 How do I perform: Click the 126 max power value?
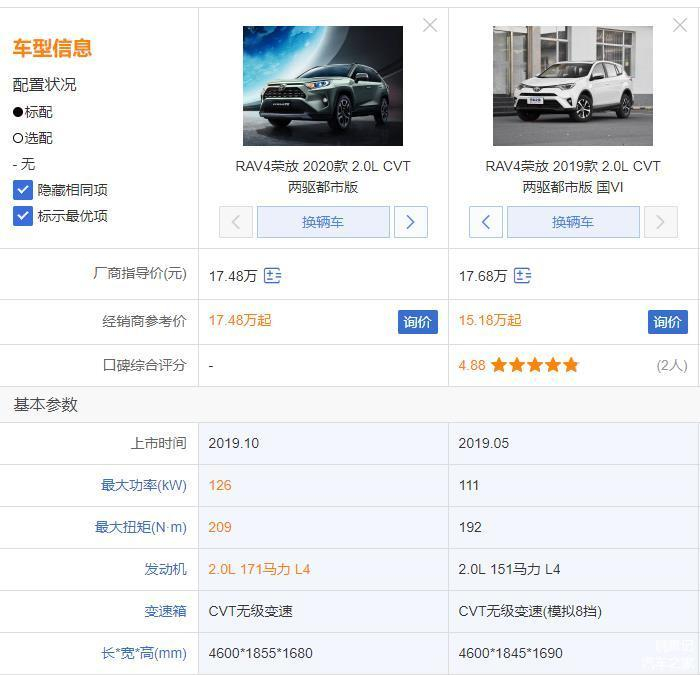(x=220, y=485)
